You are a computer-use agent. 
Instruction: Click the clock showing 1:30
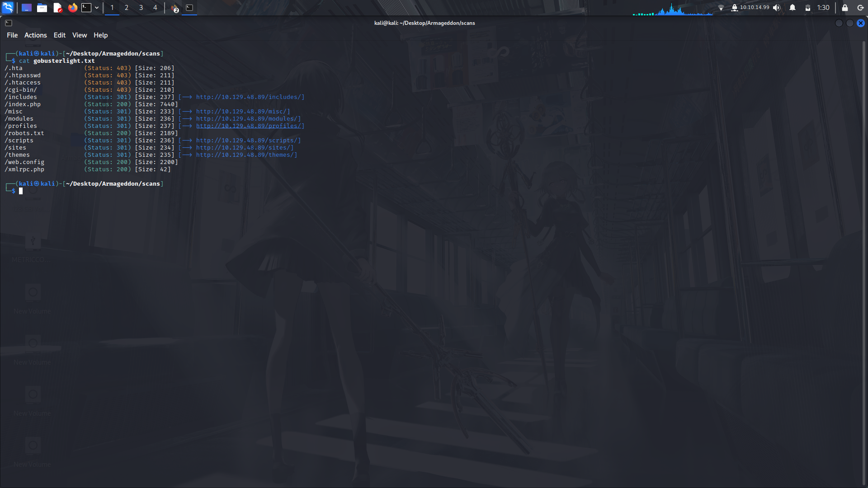tap(823, 8)
